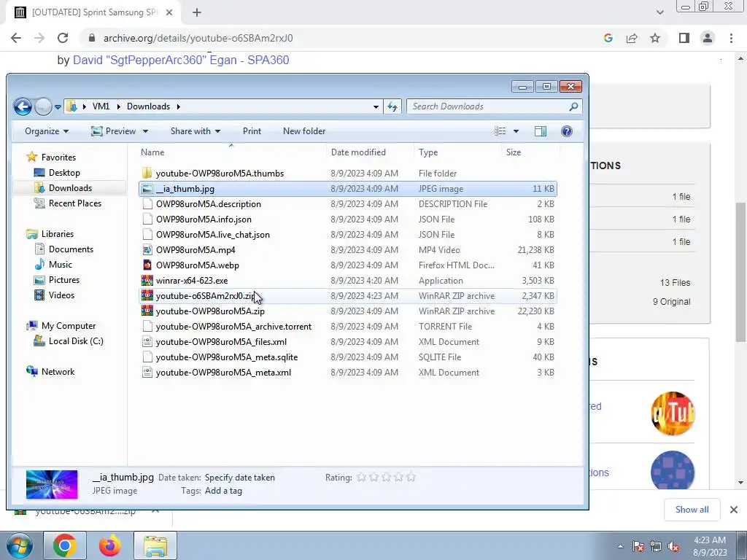Expand arrow after Downloads in breadcrumb
The width and height of the screenshot is (747, 560).
pos(179,106)
